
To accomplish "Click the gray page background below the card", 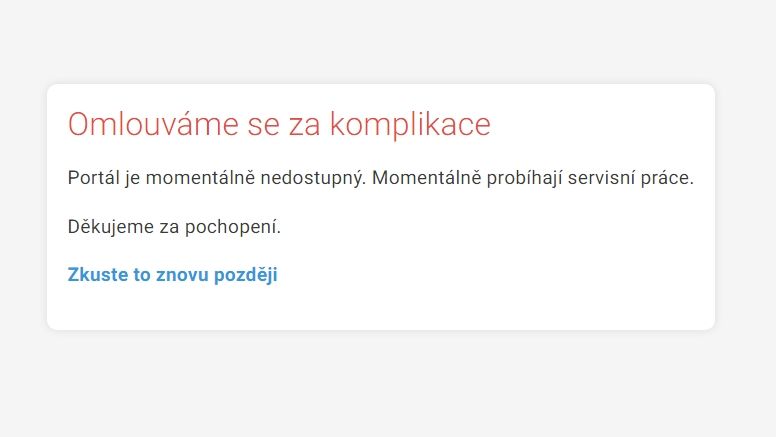I will [388, 384].
